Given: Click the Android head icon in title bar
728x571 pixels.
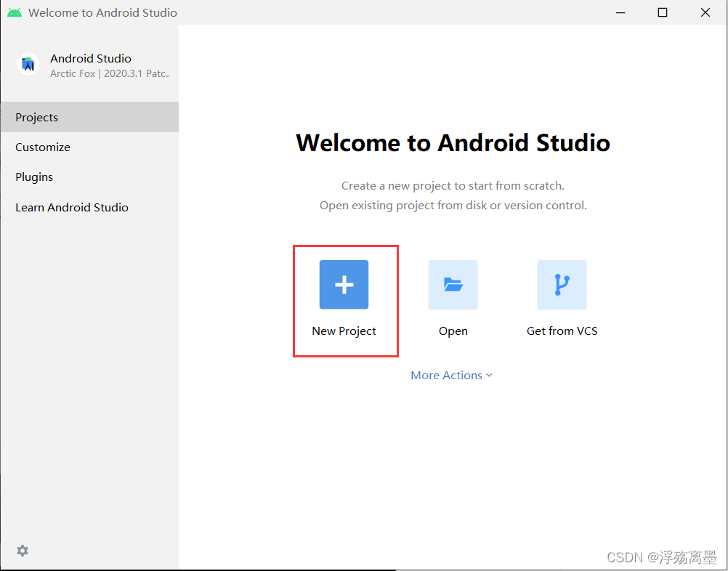Looking at the screenshot, I should click(15, 12).
